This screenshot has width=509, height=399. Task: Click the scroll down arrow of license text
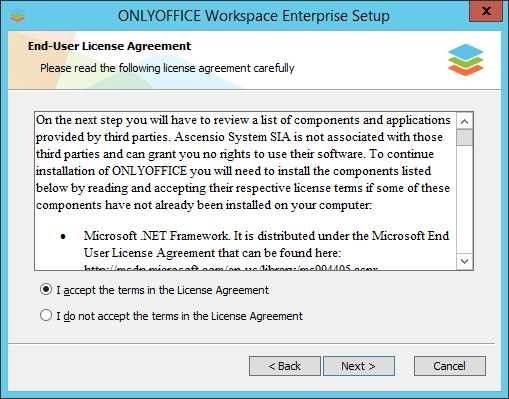click(x=464, y=261)
